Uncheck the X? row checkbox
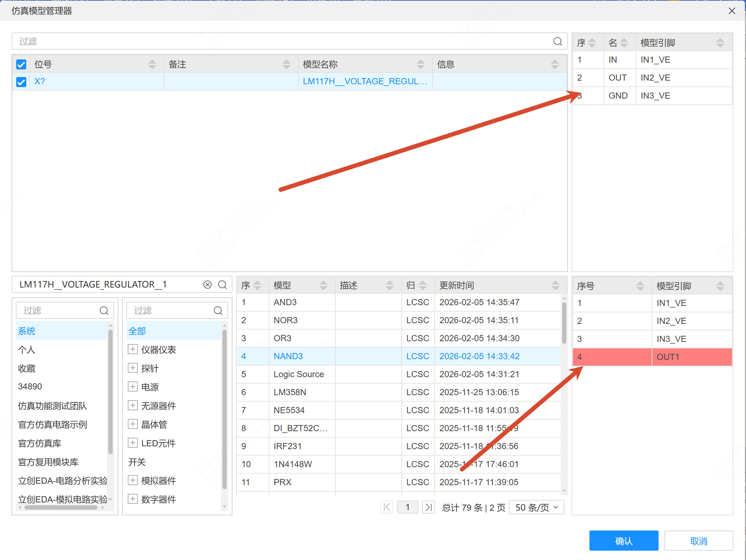The image size is (746, 560). coord(21,82)
